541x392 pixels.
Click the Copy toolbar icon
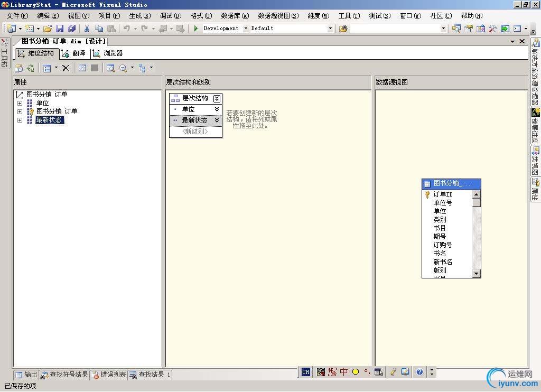point(99,29)
